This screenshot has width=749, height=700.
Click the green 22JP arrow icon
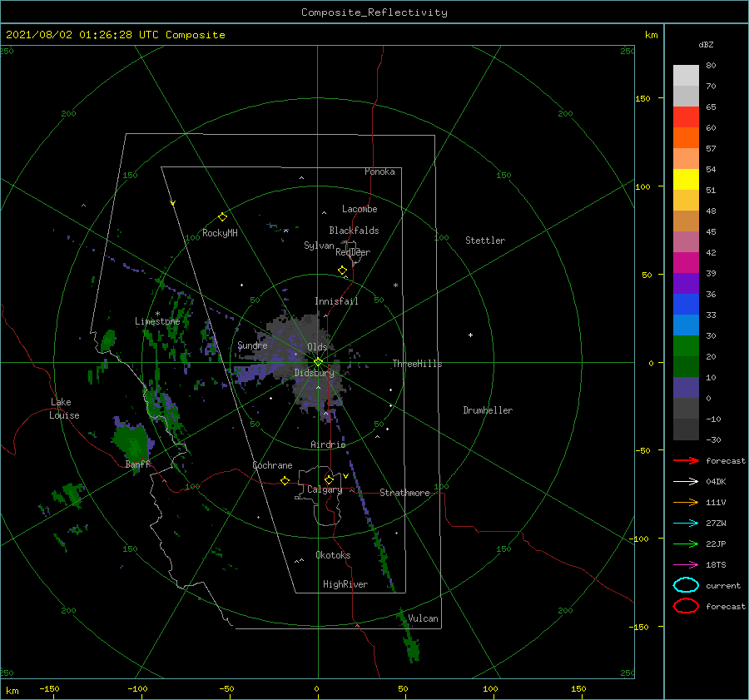tap(686, 544)
